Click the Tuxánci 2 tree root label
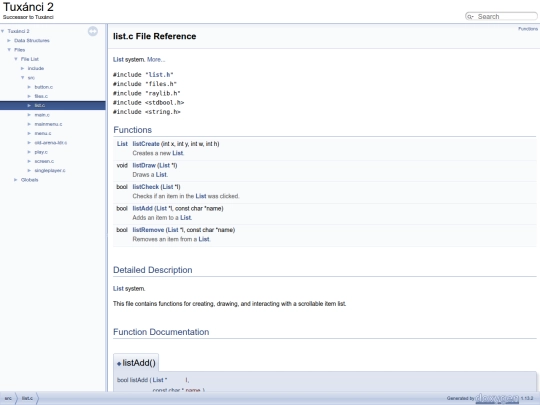540x405 pixels. point(18,31)
